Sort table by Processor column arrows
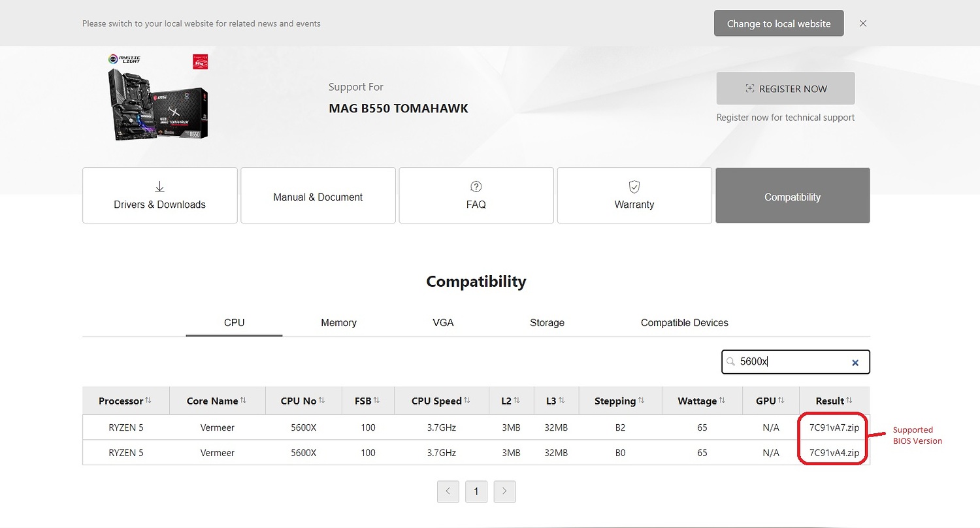 tap(148, 401)
